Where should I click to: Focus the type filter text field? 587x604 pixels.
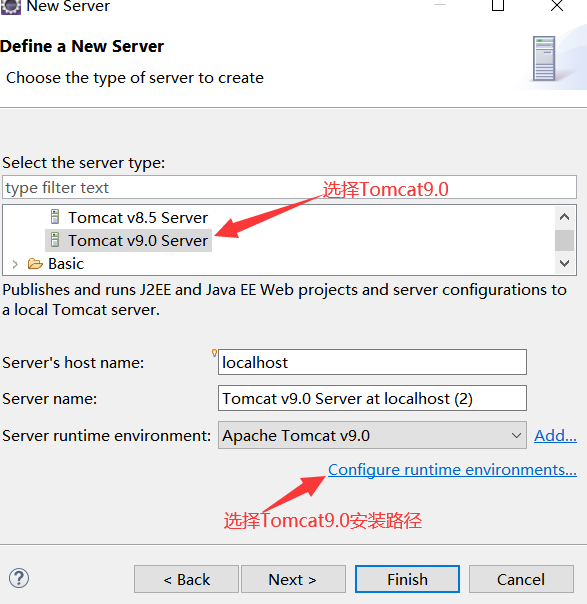click(x=289, y=188)
